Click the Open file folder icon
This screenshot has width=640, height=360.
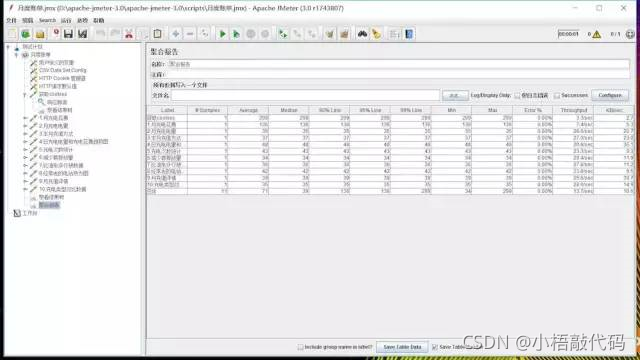point(40,34)
